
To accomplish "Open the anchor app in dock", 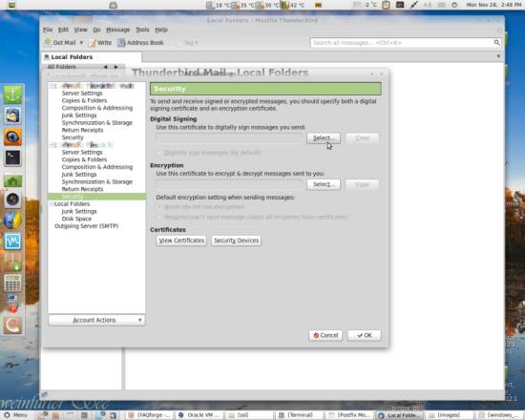I will pyautogui.click(x=12, y=94).
